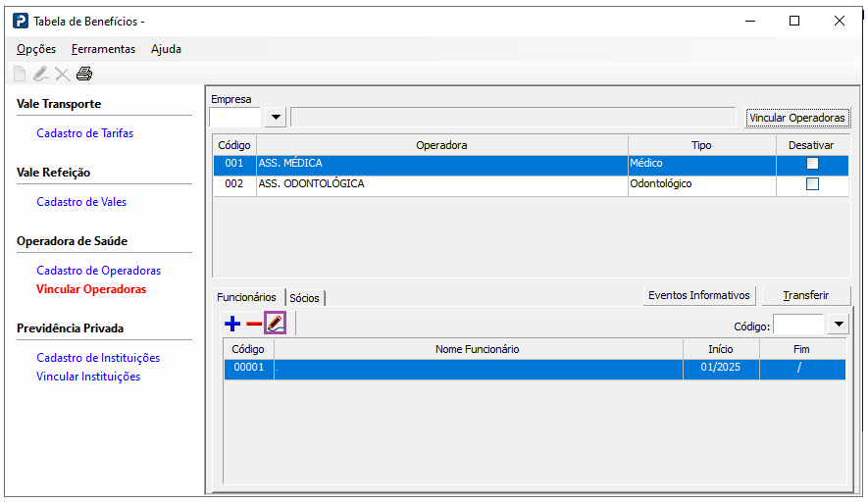868x503 pixels.
Task: Add an employee with blue plus icon
Action: 232,324
